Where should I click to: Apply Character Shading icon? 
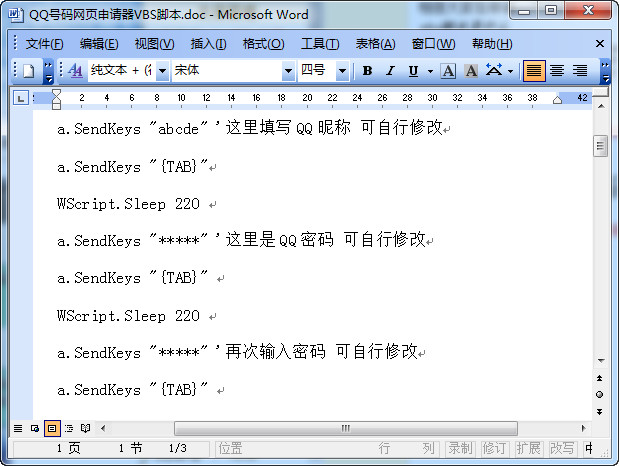pyautogui.click(x=471, y=71)
